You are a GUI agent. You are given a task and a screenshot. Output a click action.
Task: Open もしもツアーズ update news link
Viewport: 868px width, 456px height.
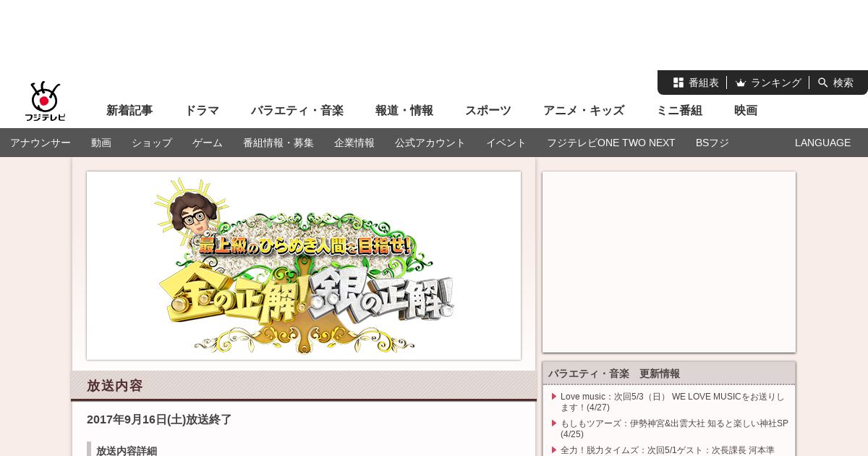coord(674,428)
